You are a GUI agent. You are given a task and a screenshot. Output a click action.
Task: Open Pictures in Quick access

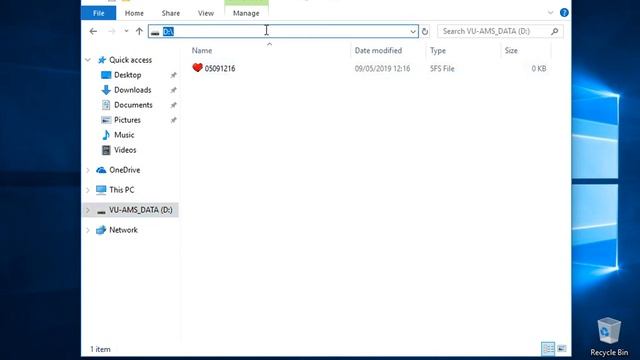127,120
